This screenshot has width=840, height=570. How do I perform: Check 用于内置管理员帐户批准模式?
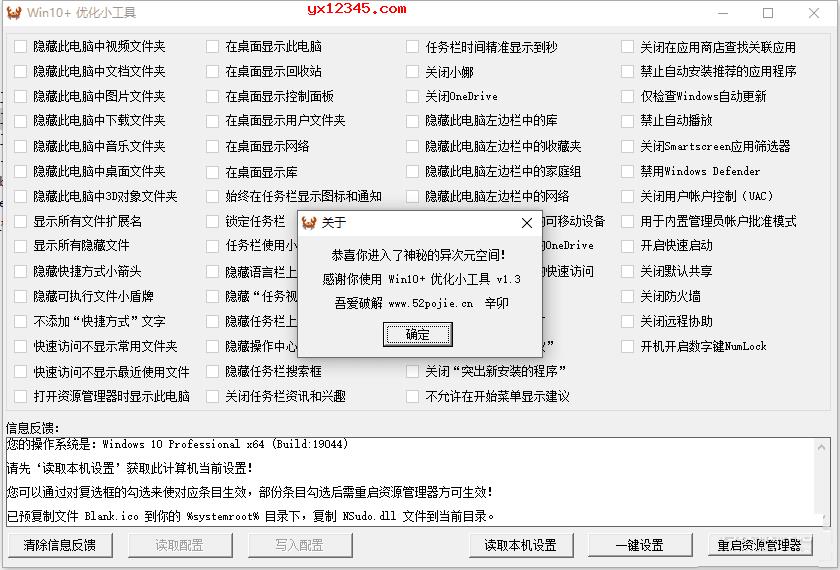click(627, 221)
